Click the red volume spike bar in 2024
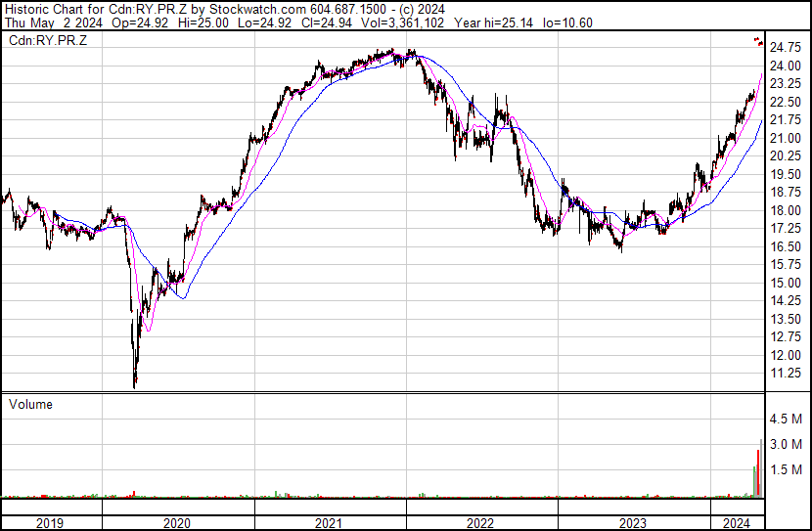The height and width of the screenshot is (531, 812). click(758, 473)
